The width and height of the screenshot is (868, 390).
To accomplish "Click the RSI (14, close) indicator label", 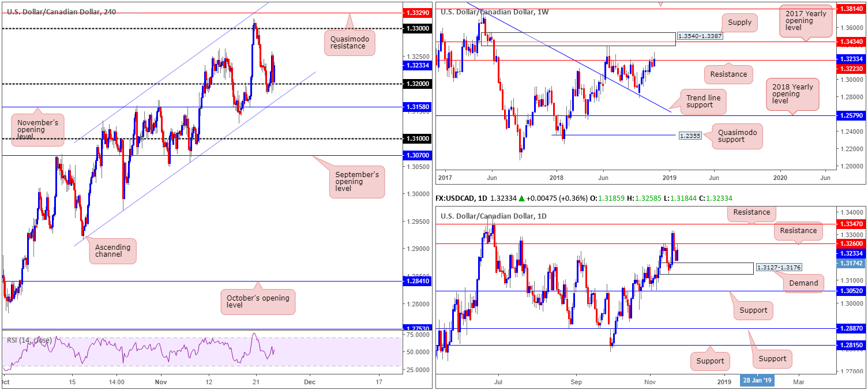I will 29,340.
